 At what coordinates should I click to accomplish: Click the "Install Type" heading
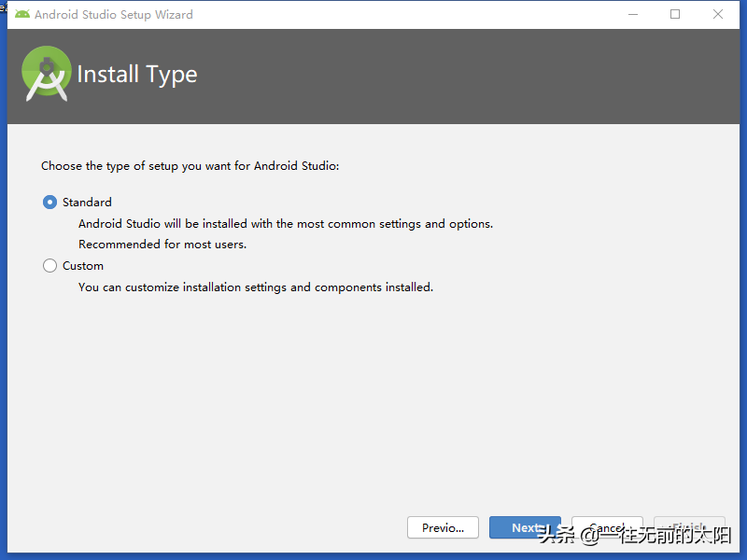(x=137, y=75)
